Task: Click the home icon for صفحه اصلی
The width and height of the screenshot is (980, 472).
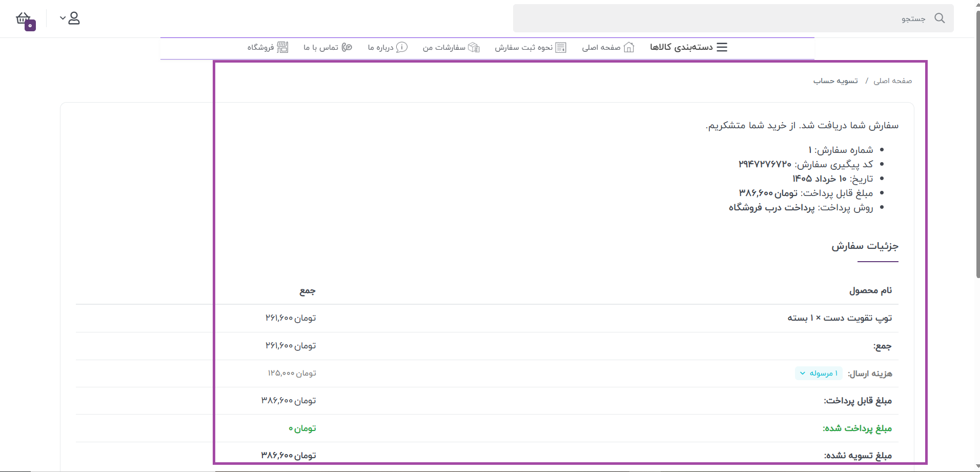Action: click(629, 47)
